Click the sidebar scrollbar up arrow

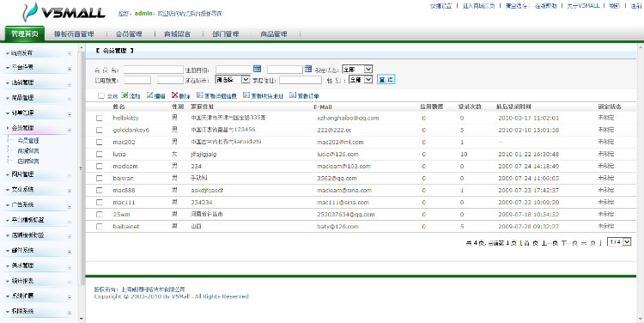point(82,47)
